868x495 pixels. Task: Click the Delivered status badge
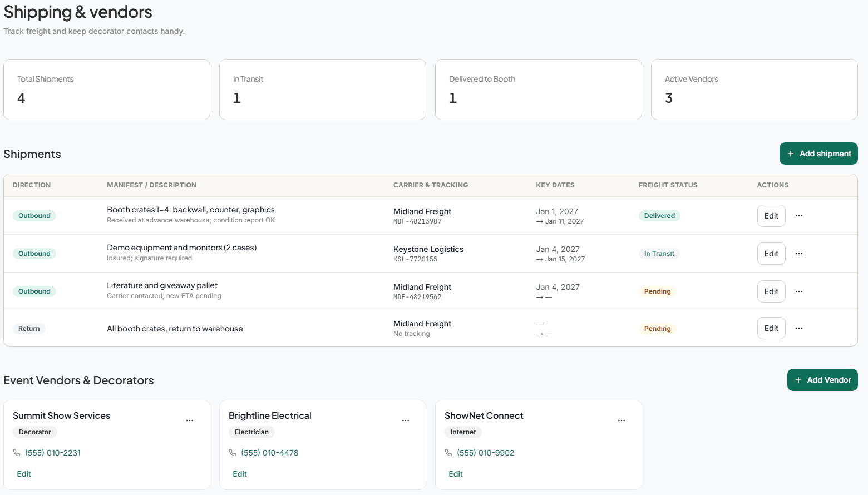pyautogui.click(x=659, y=216)
